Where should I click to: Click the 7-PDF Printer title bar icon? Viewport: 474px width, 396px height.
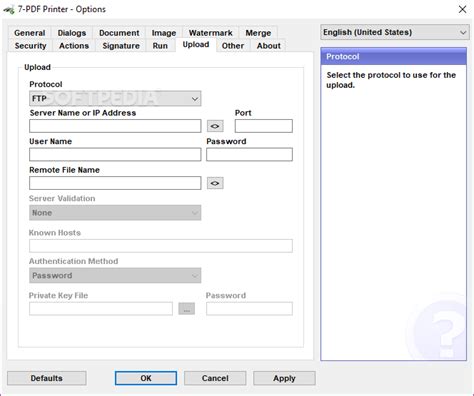coord(9,10)
